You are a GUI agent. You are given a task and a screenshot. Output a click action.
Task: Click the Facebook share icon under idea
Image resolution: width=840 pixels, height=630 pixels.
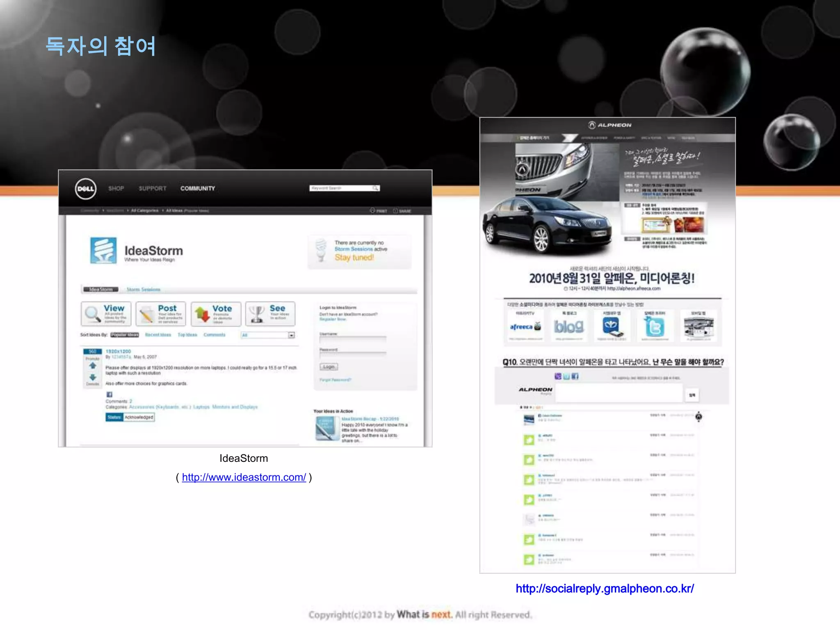(x=109, y=395)
